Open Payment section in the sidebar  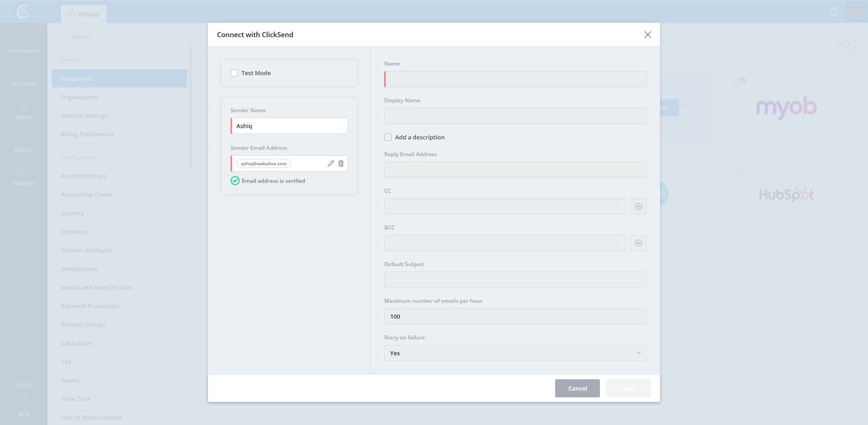(x=24, y=176)
